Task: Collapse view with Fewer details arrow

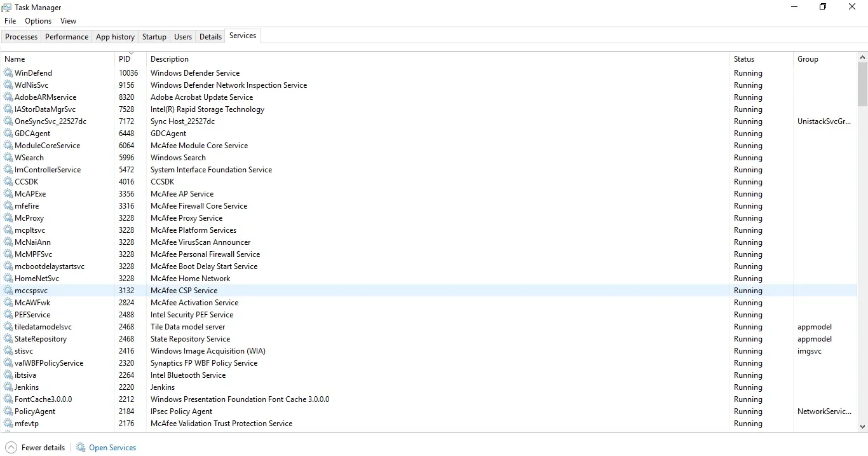Action: (x=11, y=447)
